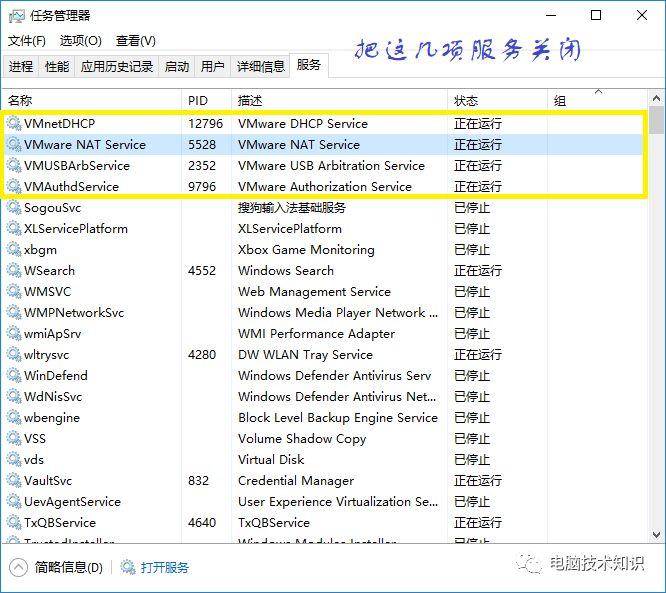The width and height of the screenshot is (666, 593).
Task: Click the Virtual Disk description
Action: pyautogui.click(x=271, y=460)
